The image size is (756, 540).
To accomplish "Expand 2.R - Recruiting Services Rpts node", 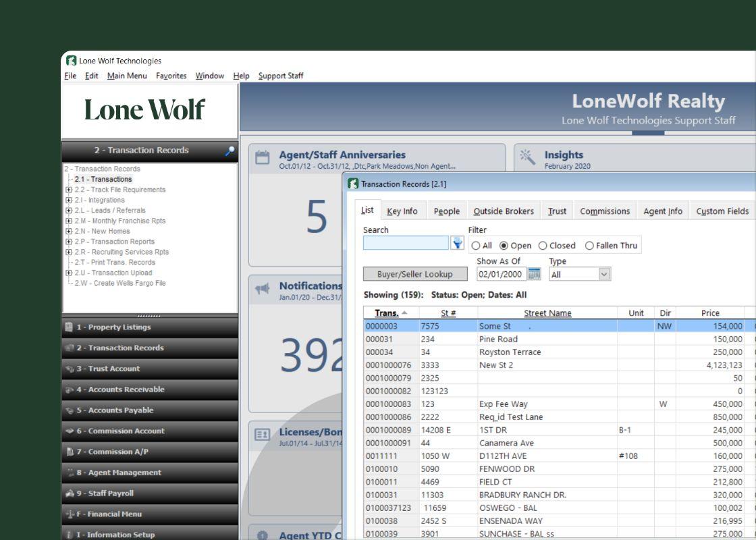I will [x=68, y=252].
